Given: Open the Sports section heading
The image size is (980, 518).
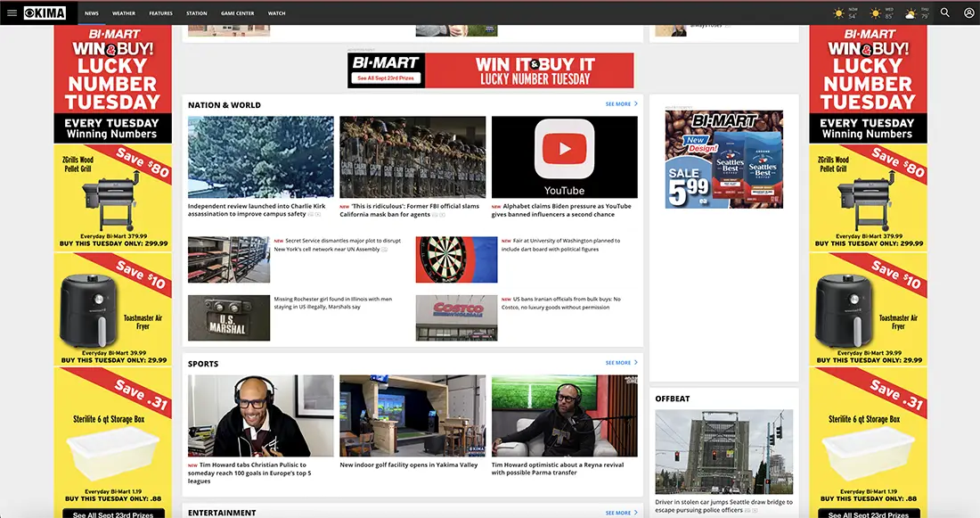Looking at the screenshot, I should pyautogui.click(x=203, y=364).
